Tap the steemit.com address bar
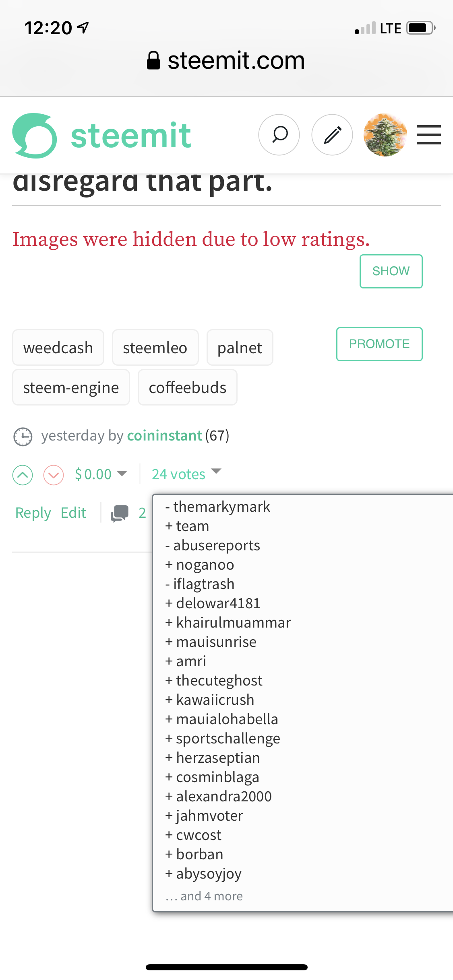This screenshot has height=980, width=453. [x=226, y=61]
